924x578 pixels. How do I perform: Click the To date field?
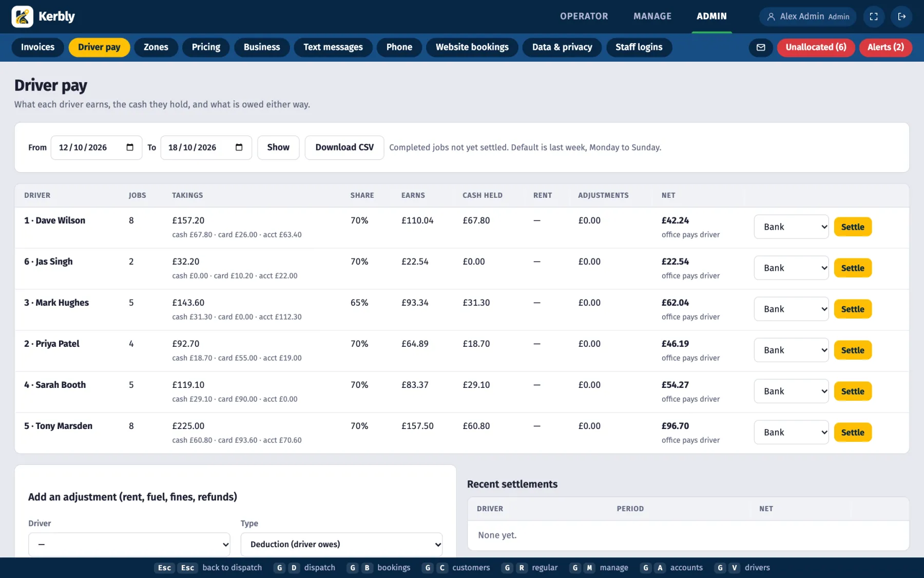coord(206,147)
